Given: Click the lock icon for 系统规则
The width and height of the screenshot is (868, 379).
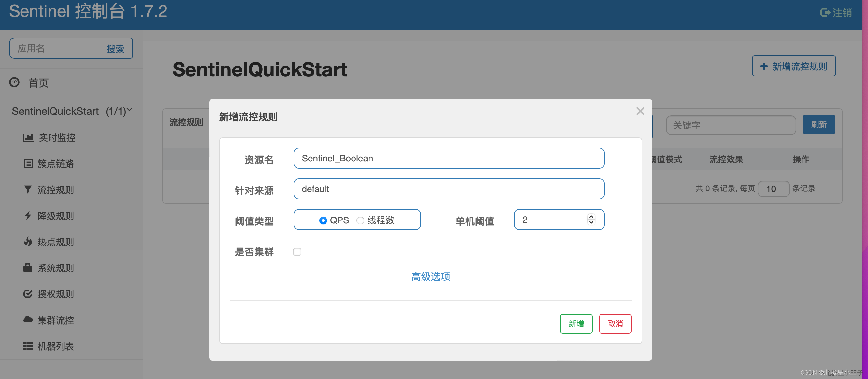Looking at the screenshot, I should click(x=28, y=267).
